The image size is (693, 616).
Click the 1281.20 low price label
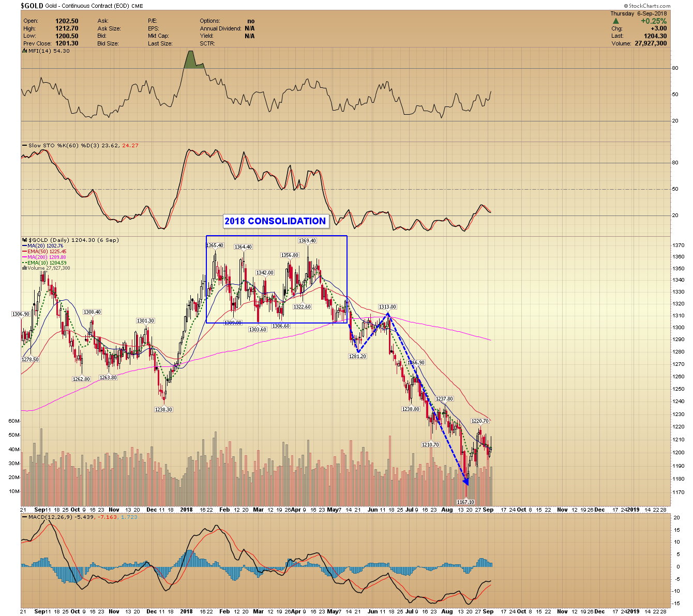coord(357,357)
